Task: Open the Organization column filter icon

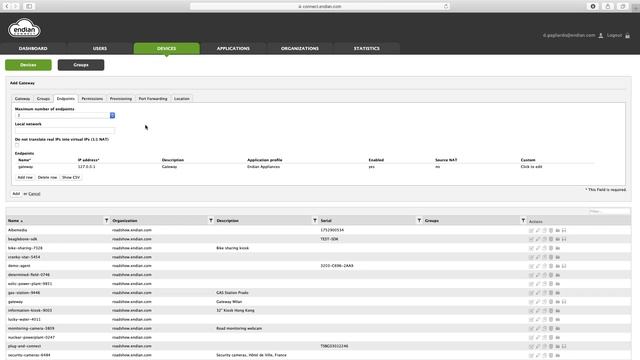Action: coord(211,220)
